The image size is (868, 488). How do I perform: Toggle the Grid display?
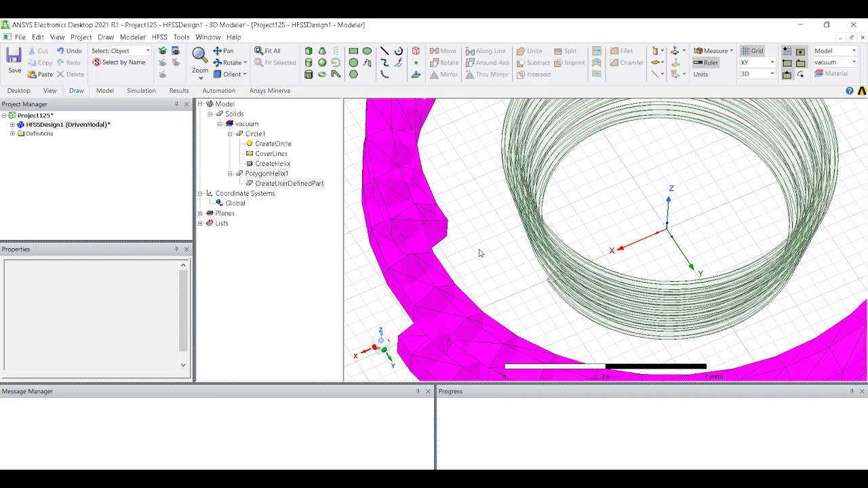[x=752, y=51]
